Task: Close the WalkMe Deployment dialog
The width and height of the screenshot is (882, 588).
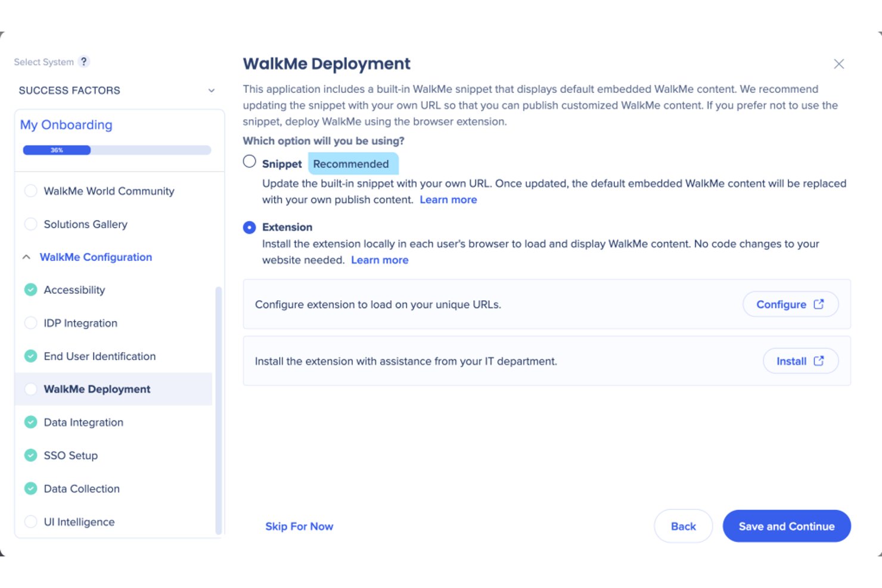Action: 838,64
